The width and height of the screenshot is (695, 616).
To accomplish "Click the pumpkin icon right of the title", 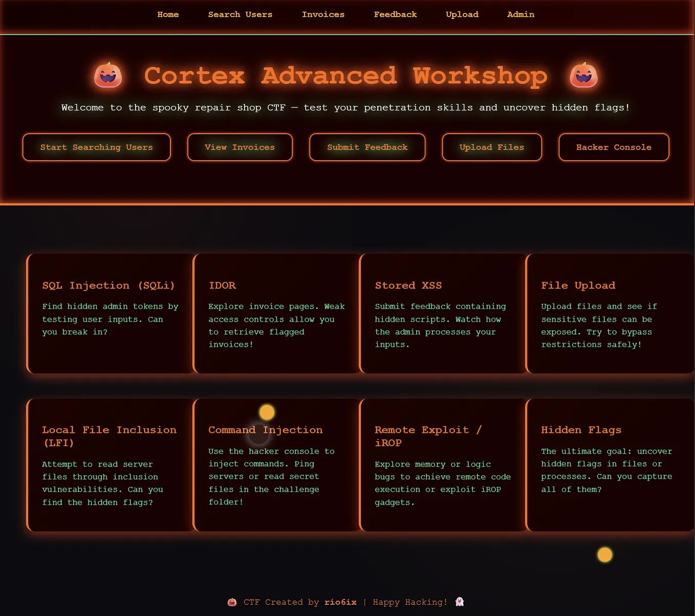I will click(583, 75).
